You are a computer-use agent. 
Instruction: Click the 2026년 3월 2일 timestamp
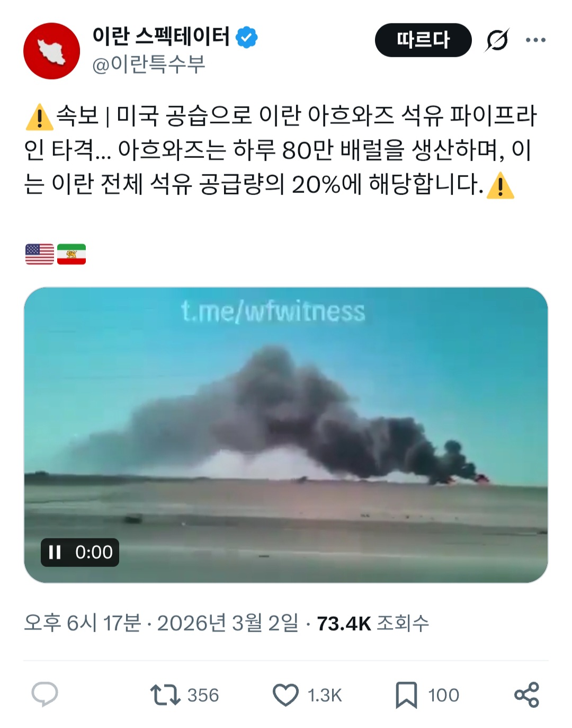click(x=228, y=623)
